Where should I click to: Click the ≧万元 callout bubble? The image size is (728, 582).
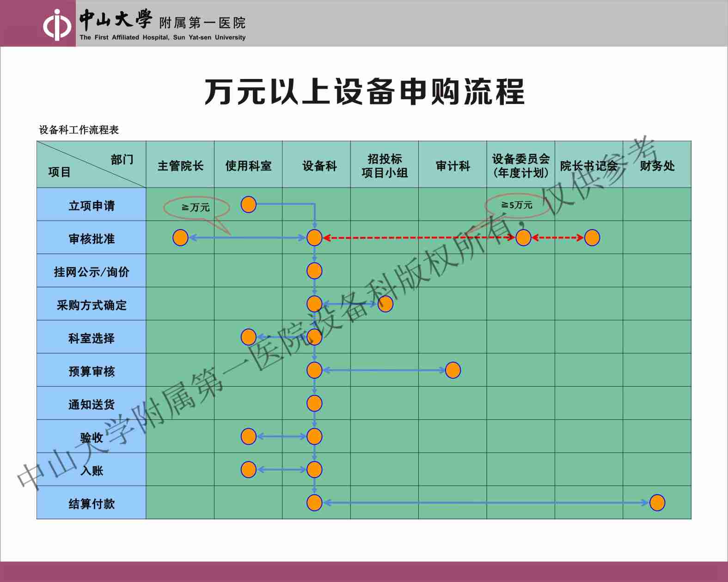tap(196, 207)
